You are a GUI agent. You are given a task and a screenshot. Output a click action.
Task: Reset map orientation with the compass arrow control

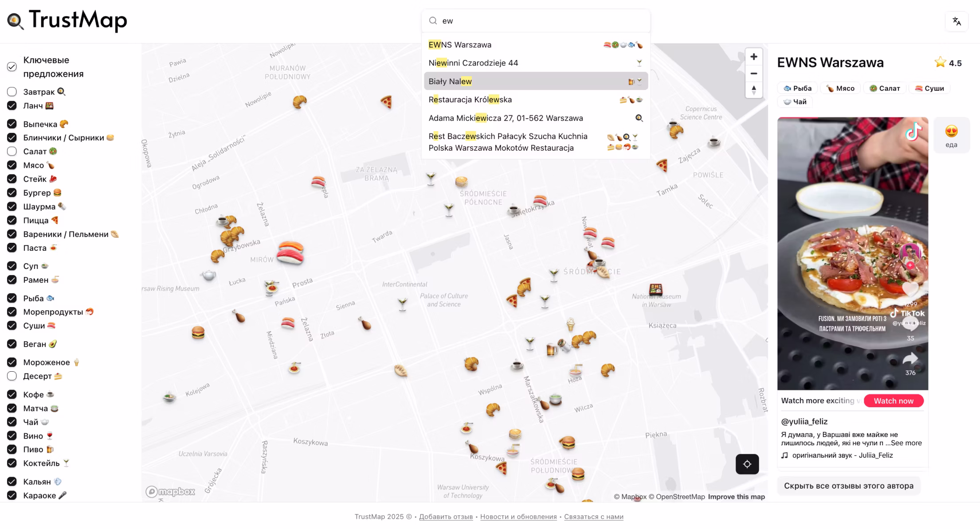753,90
